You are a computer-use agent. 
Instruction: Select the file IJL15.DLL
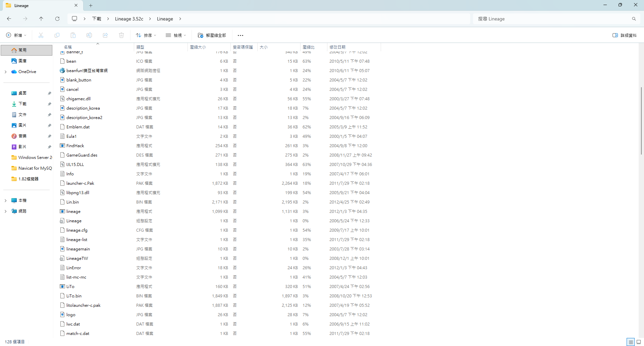click(x=75, y=164)
